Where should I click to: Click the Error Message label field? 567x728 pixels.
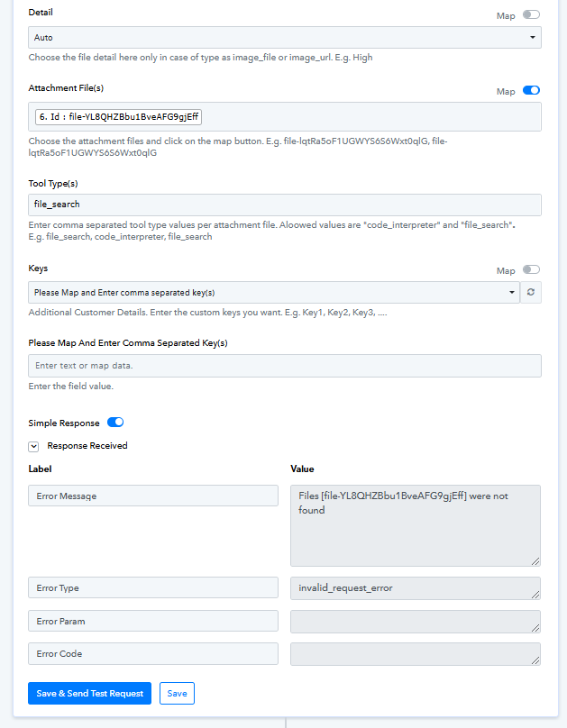point(153,496)
